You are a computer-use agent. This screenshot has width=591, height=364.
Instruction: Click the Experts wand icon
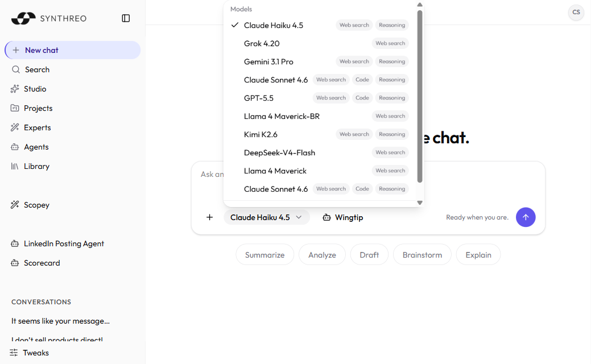coord(15,127)
